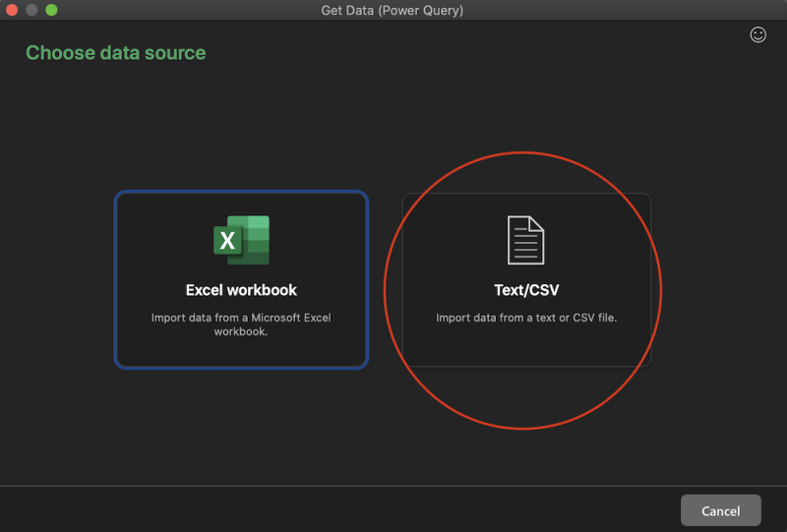Close the Get Data window

coord(13,10)
